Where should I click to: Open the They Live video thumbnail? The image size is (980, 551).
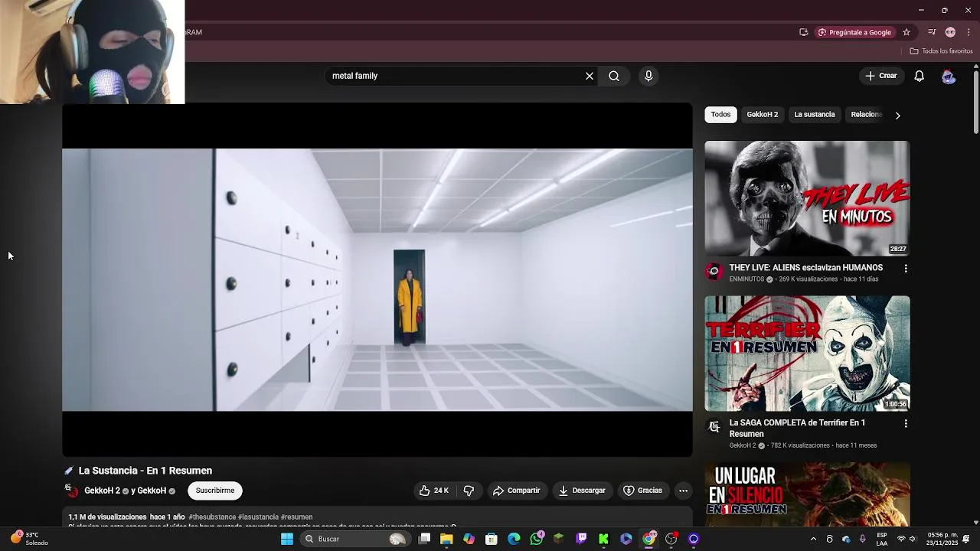coord(807,198)
